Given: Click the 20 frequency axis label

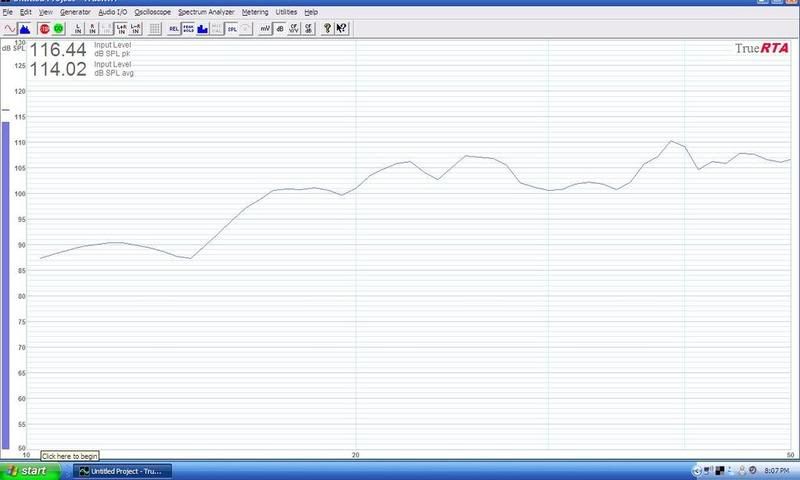Looking at the screenshot, I should point(356,454).
